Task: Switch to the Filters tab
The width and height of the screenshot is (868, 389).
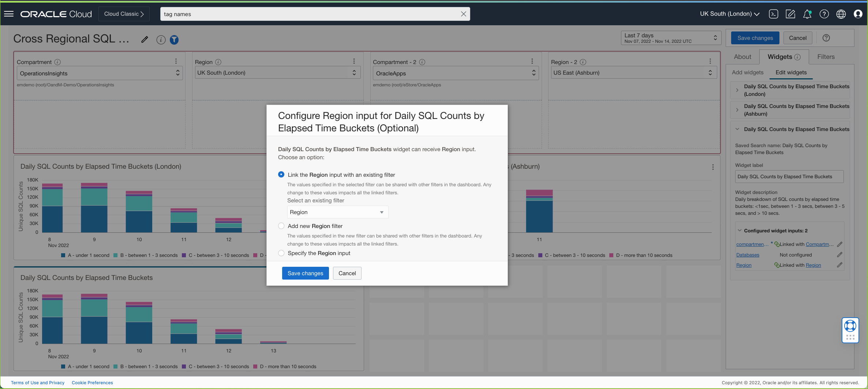Action: (x=826, y=57)
